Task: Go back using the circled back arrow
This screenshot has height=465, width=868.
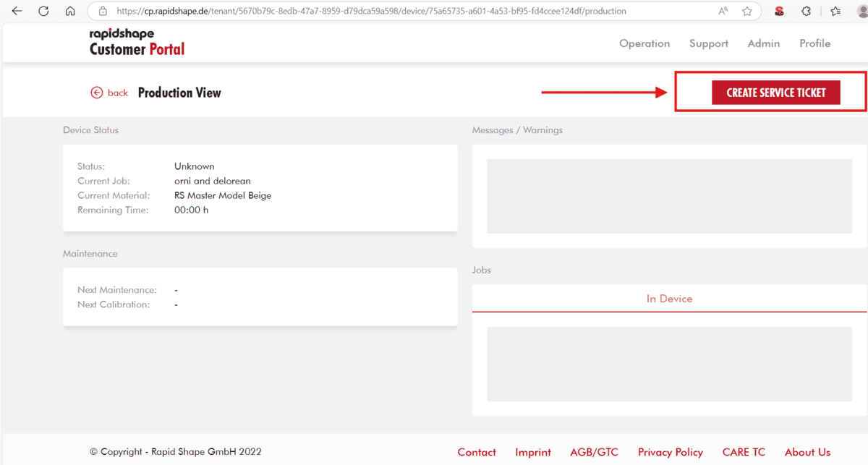Action: coord(96,93)
